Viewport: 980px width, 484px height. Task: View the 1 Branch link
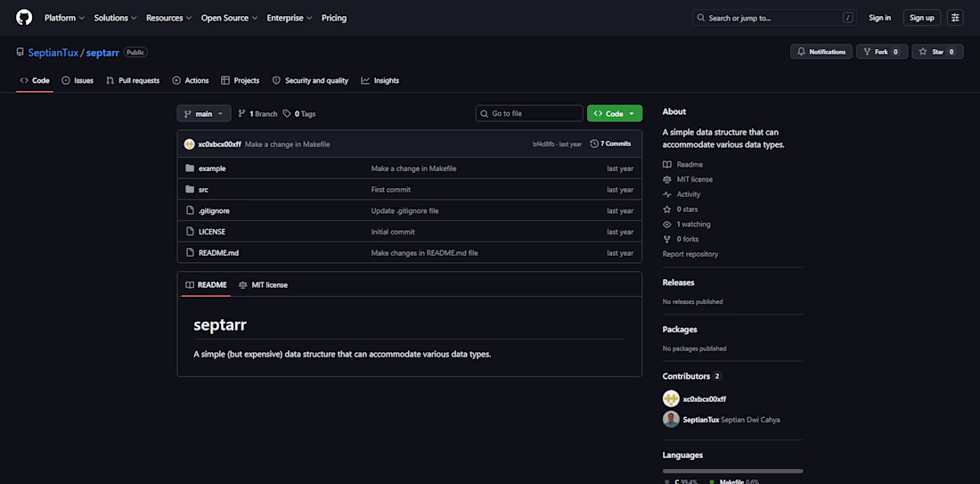point(257,114)
